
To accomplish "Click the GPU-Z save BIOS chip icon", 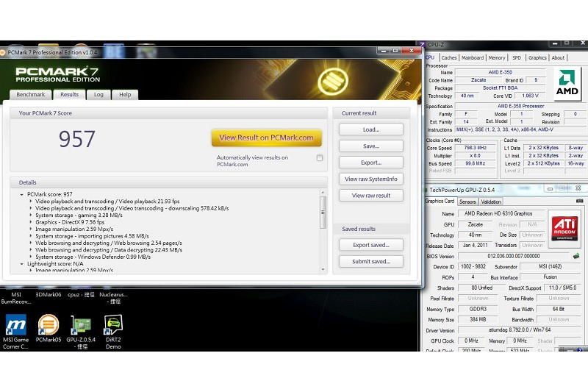I will [x=576, y=256].
